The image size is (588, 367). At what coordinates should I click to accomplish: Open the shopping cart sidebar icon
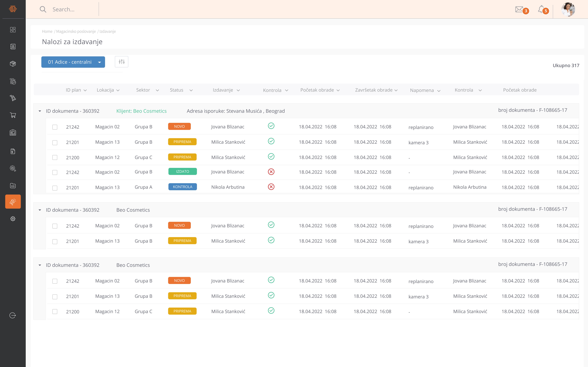[x=13, y=115]
